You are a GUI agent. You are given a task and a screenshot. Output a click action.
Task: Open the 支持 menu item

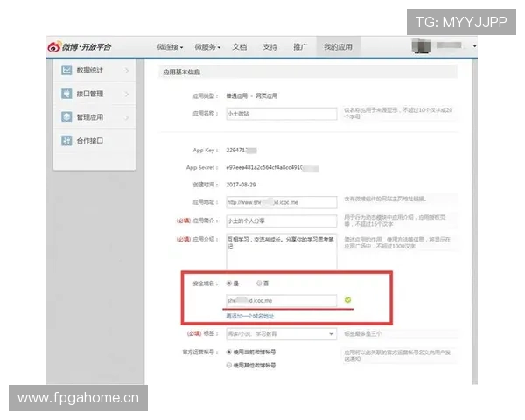pyautogui.click(x=269, y=47)
